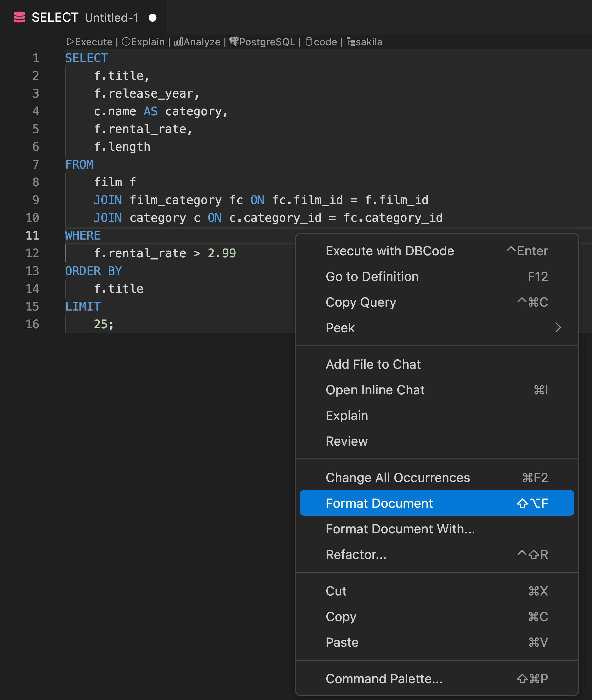Open the Format Document With... options

[x=400, y=529]
